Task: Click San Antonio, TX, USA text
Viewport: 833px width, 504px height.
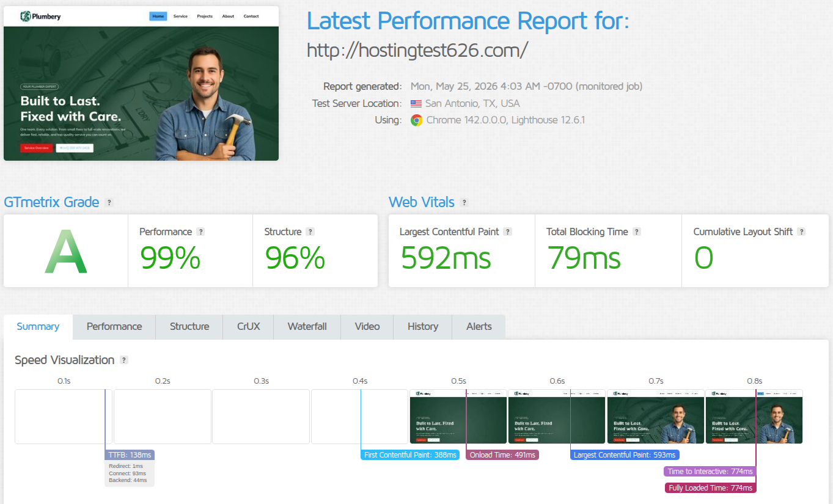Action: coord(472,104)
